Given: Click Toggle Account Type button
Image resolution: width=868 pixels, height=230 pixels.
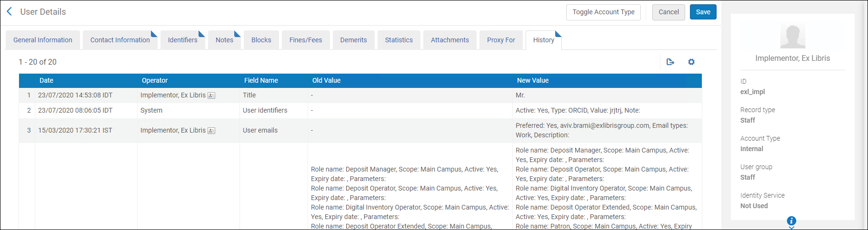Looking at the screenshot, I should tap(603, 12).
